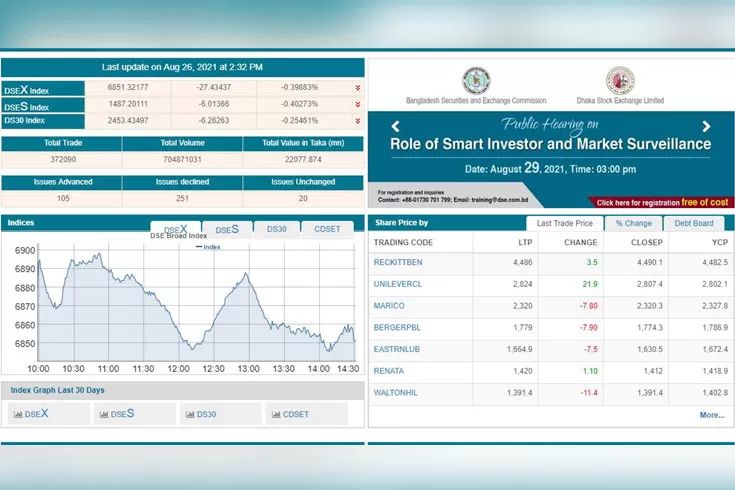The height and width of the screenshot is (490, 735).
Task: Click the Bangladesh Securities and Exchange Commission logo
Action: pos(476,81)
